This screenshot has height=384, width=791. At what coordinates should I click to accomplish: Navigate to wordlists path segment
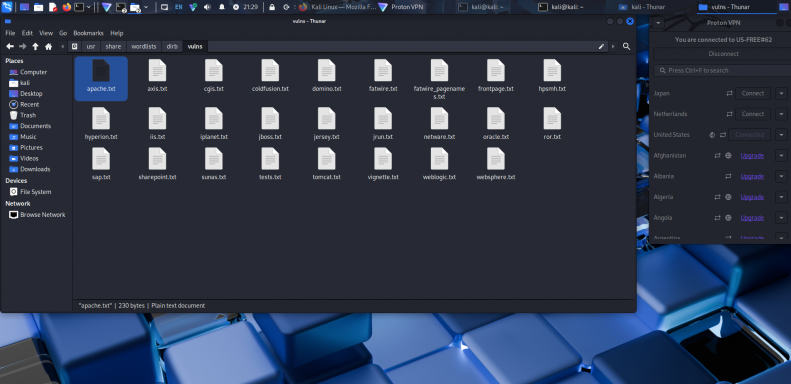(x=144, y=46)
